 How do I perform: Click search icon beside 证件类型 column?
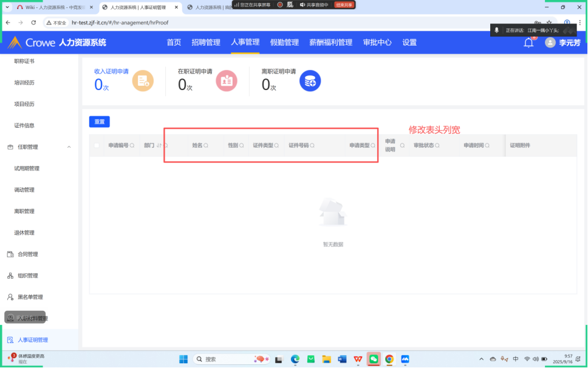(x=277, y=145)
